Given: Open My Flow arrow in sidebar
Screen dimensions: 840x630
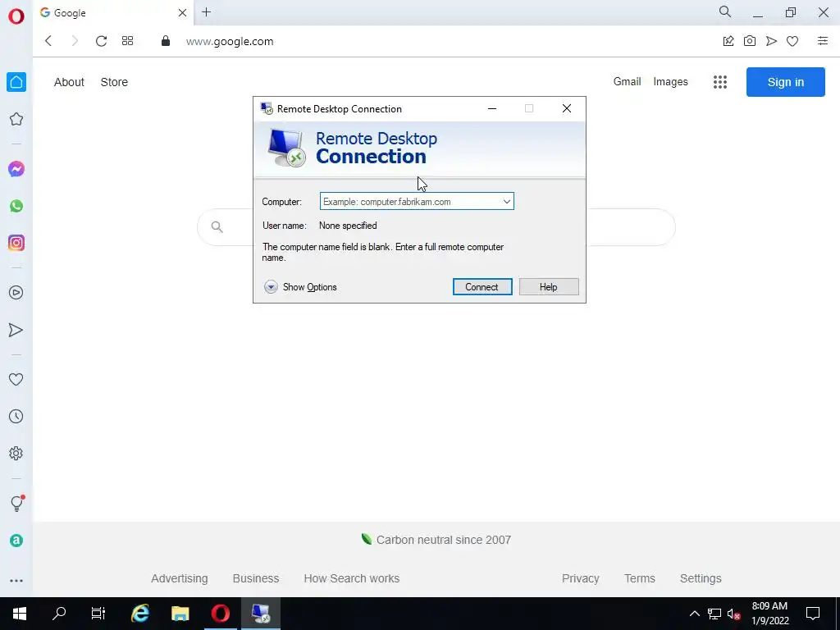Looking at the screenshot, I should click(x=16, y=330).
